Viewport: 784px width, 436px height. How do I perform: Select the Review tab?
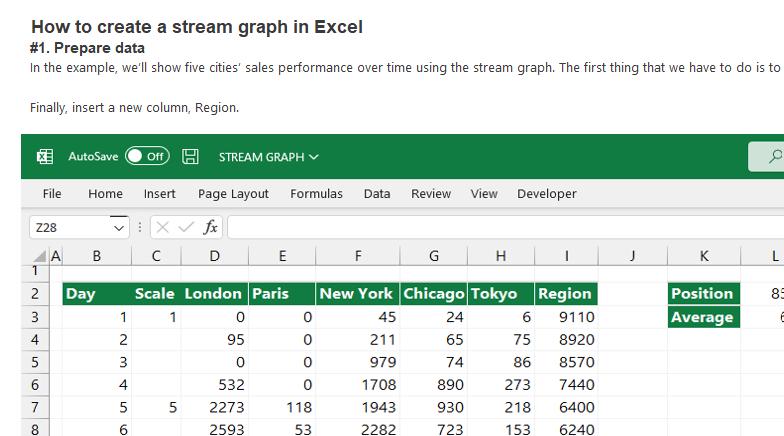(431, 194)
